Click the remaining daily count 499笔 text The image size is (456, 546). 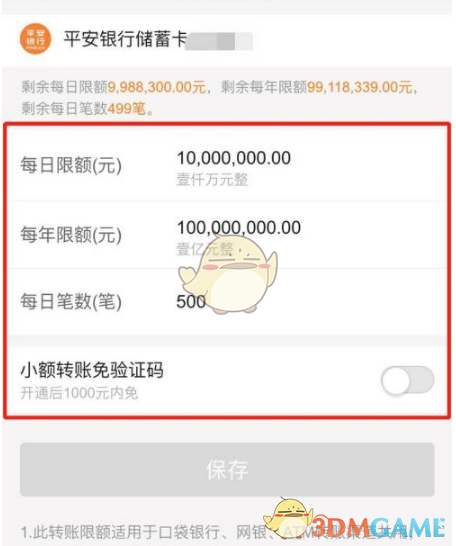click(126, 109)
